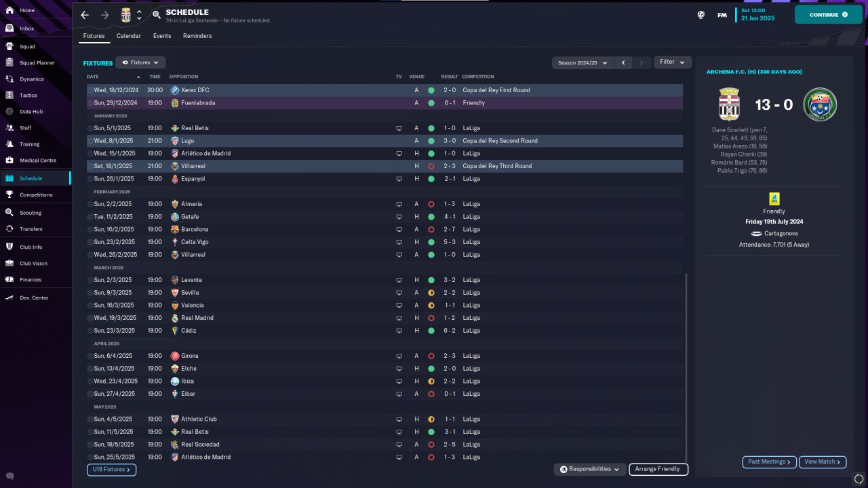The height and width of the screenshot is (488, 868).
Task: Go forward with the right arrow
Action: coord(104,15)
